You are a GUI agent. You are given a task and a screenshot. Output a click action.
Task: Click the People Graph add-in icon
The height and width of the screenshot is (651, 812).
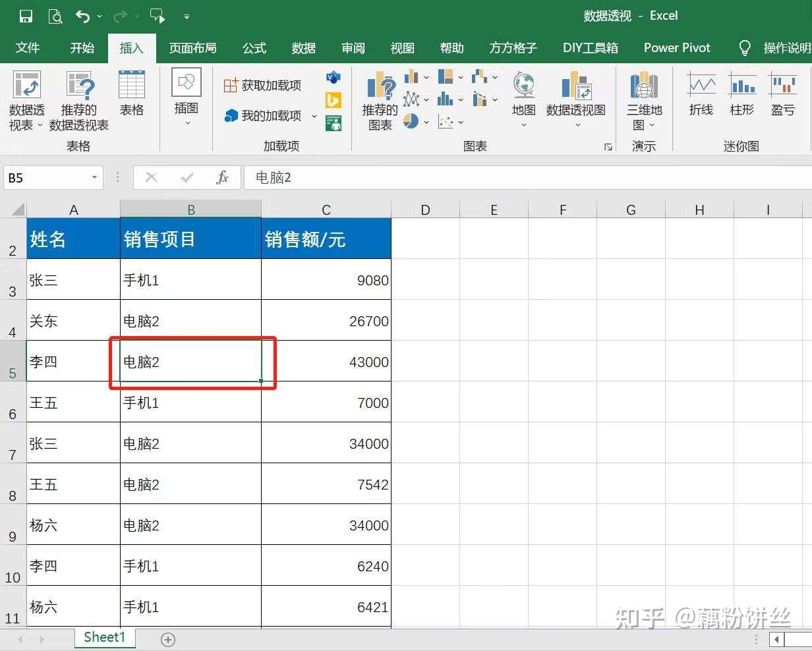[x=333, y=123]
